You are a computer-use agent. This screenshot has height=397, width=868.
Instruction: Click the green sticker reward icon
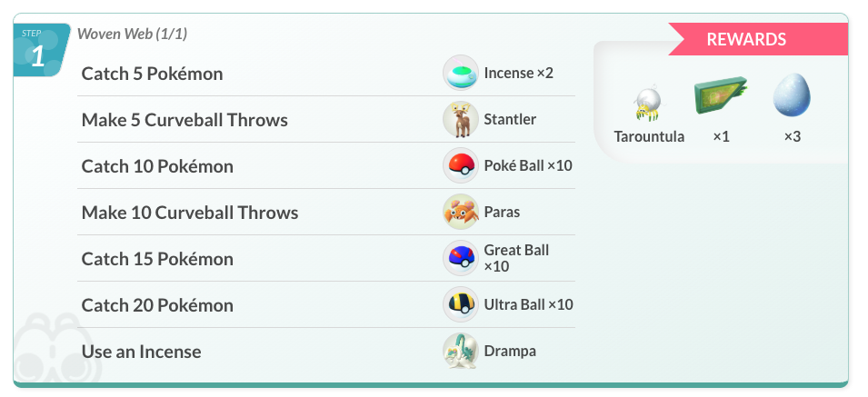(721, 96)
